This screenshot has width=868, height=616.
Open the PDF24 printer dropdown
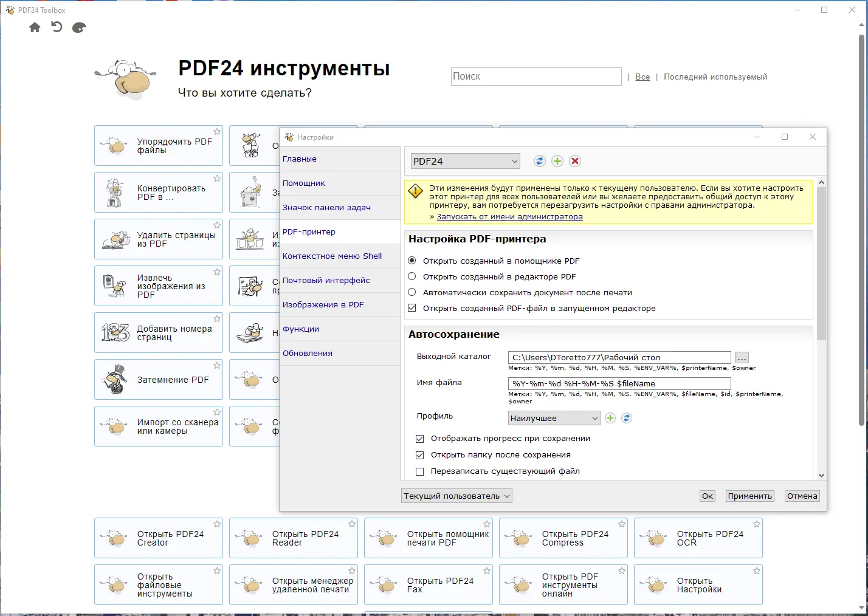pyautogui.click(x=465, y=161)
